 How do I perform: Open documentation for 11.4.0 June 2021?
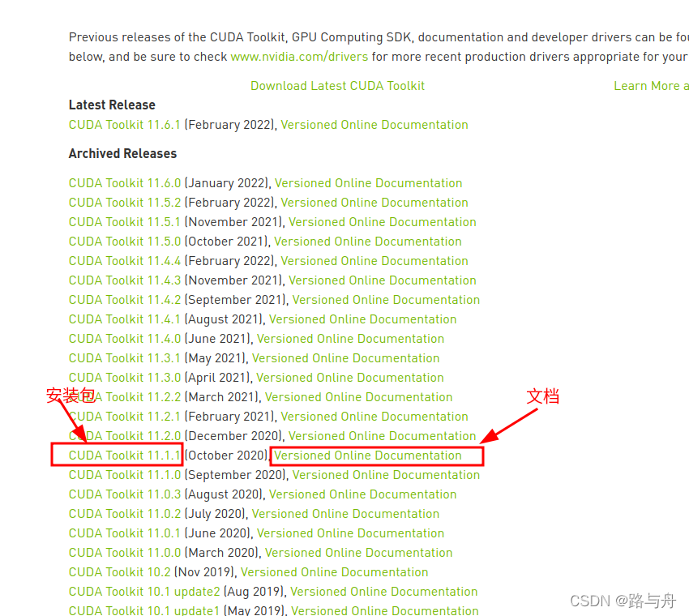351,339
